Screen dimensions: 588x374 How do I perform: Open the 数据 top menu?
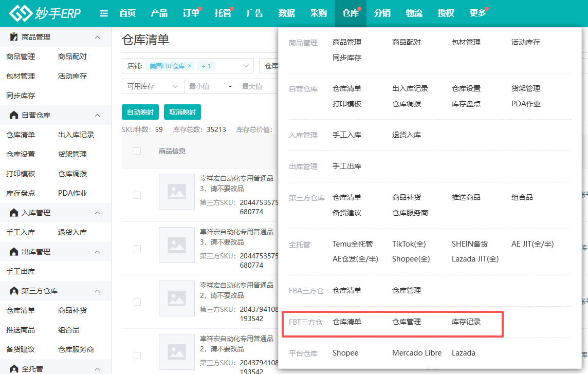tap(287, 13)
